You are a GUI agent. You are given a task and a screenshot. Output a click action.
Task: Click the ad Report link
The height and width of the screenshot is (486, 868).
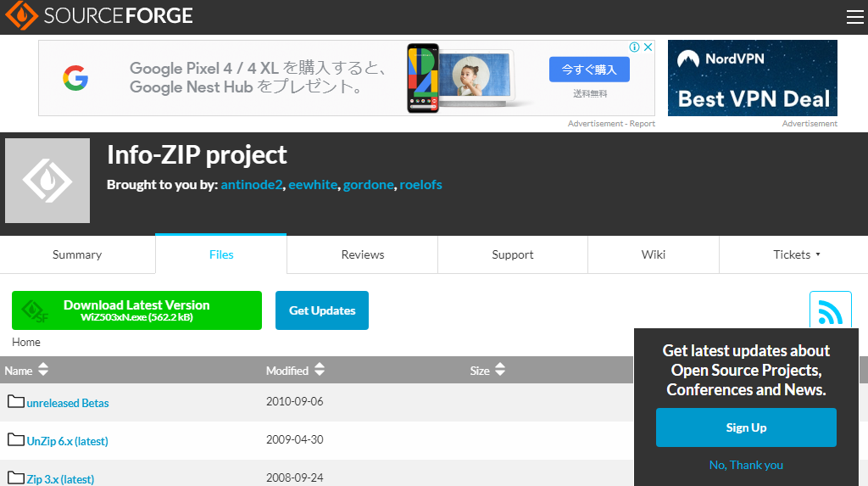tap(643, 124)
